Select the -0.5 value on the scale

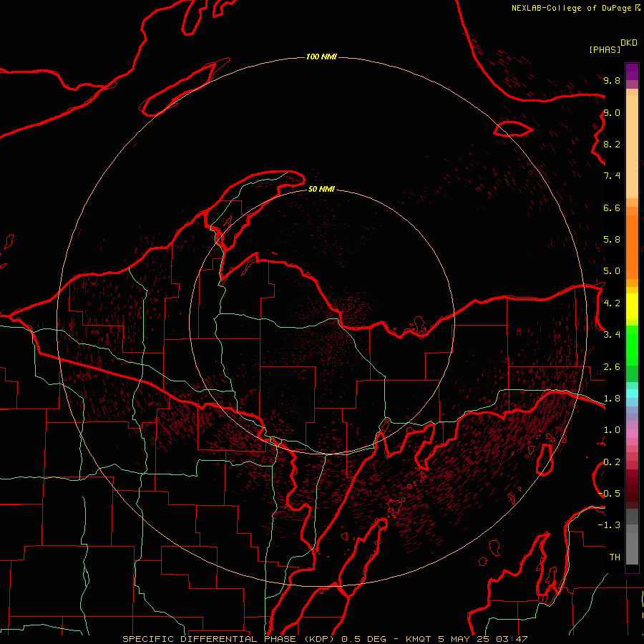[609, 494]
